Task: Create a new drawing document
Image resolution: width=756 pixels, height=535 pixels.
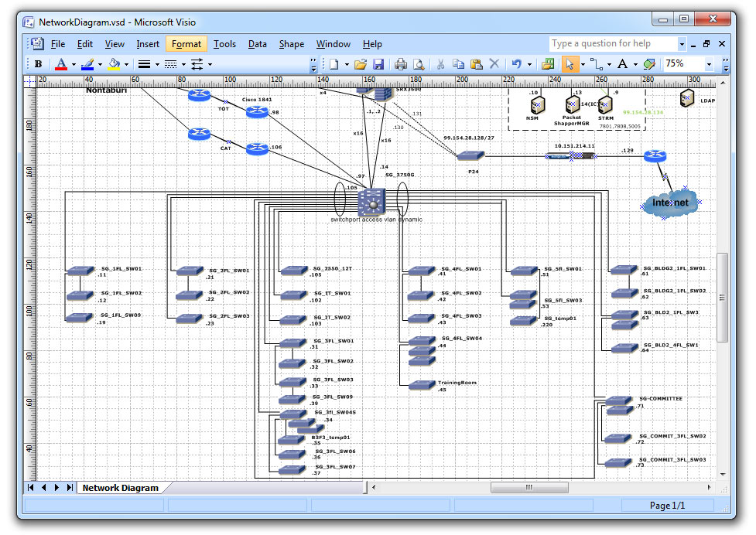Action: pos(334,64)
